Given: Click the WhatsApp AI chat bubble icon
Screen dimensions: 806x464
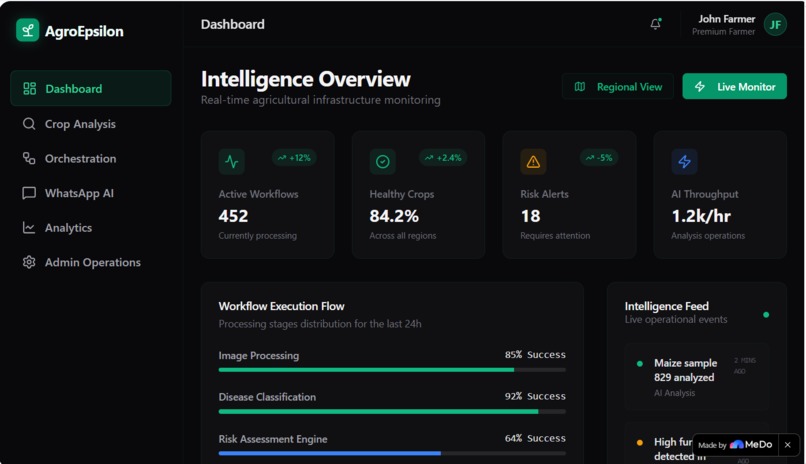Looking at the screenshot, I should (x=29, y=193).
